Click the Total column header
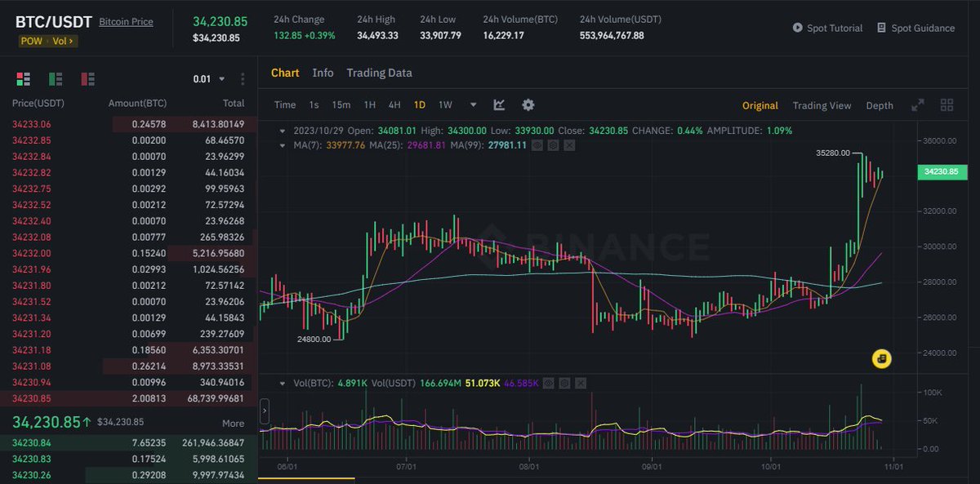This screenshot has height=484, width=980. click(234, 104)
